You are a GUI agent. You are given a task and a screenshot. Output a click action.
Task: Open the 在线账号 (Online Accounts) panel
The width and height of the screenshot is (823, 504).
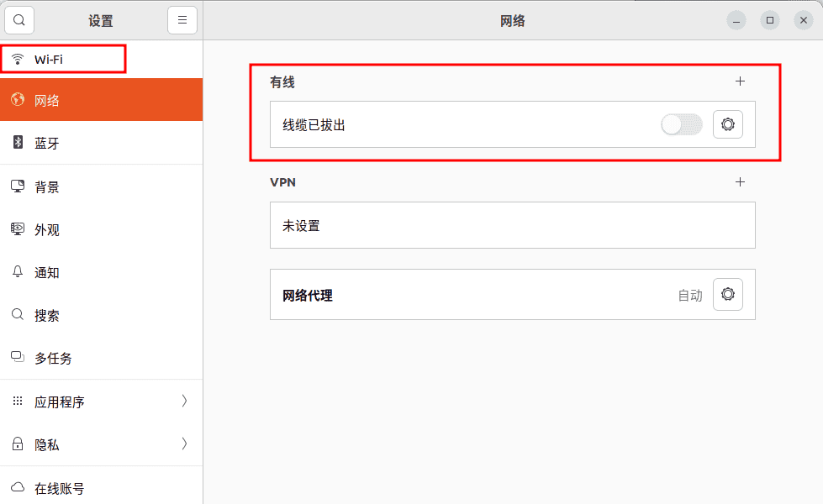tap(57, 487)
